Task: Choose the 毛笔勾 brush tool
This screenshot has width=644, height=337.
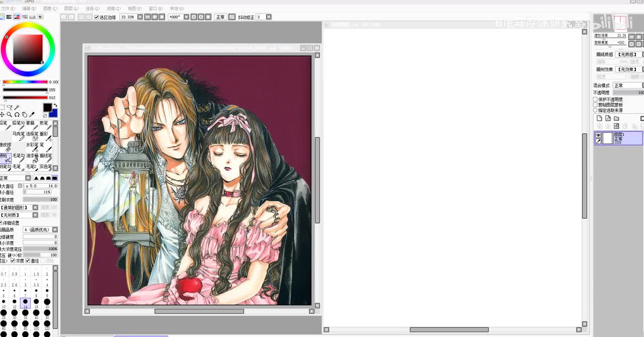Action: click(19, 158)
